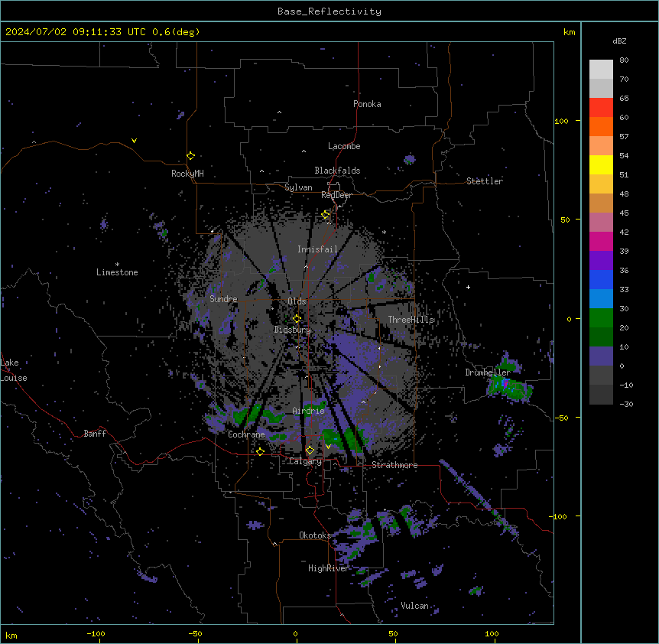Click the 80 value on the dBZ legend
This screenshot has width=659, height=644.
point(624,60)
